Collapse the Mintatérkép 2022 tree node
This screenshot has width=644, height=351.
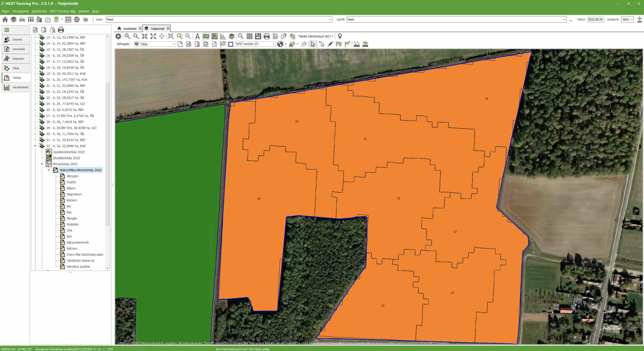coord(42,164)
